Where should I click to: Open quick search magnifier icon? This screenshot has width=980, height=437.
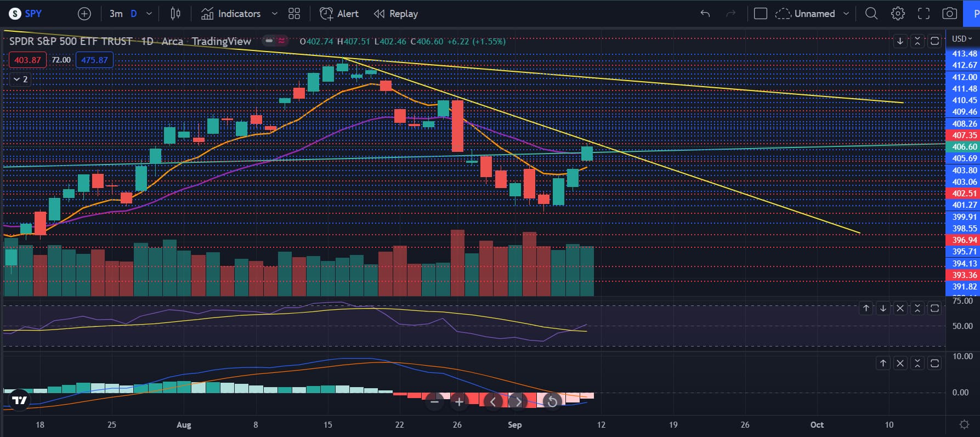coord(871,14)
